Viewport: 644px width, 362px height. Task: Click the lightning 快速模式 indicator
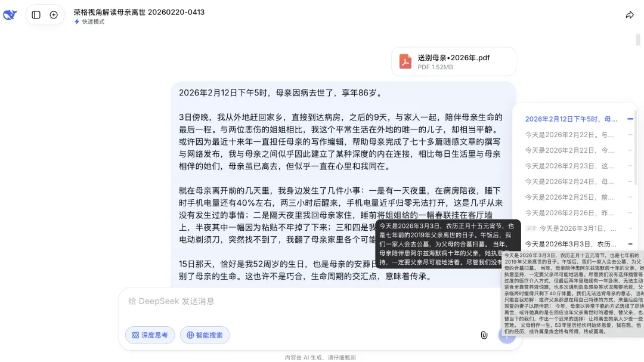click(x=89, y=22)
